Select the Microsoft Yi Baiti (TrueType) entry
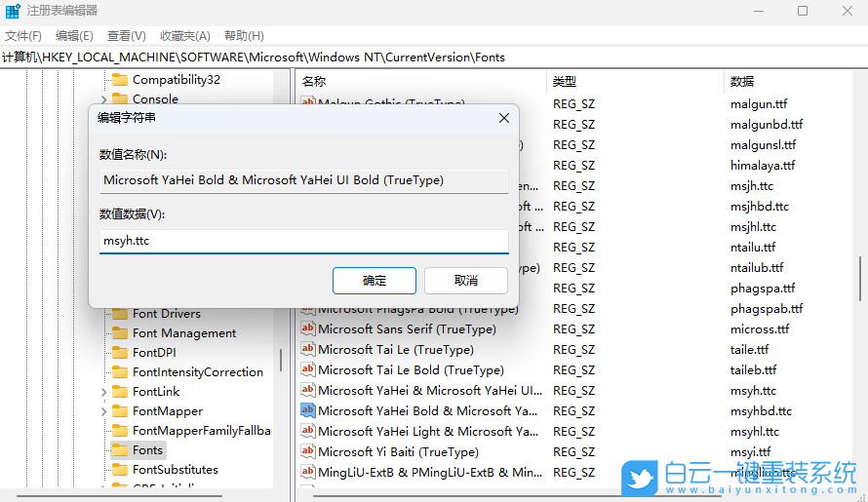The image size is (868, 502). click(398, 451)
